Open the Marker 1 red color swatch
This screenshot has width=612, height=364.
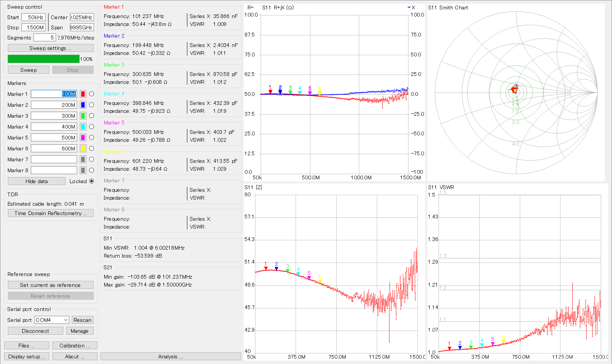pyautogui.click(x=83, y=94)
